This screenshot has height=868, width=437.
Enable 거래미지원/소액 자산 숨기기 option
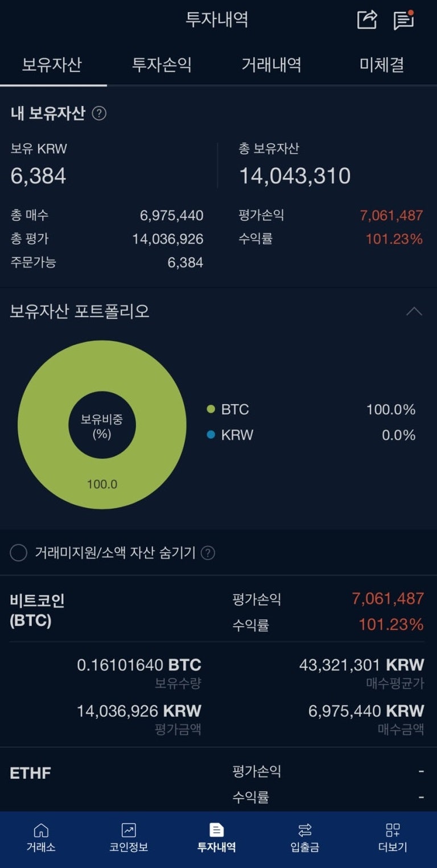(19, 552)
